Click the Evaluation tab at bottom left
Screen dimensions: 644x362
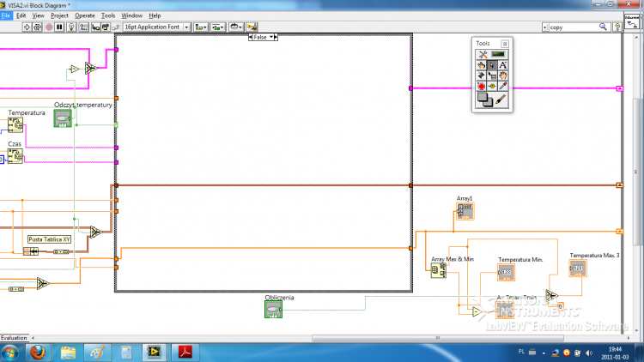(14, 338)
